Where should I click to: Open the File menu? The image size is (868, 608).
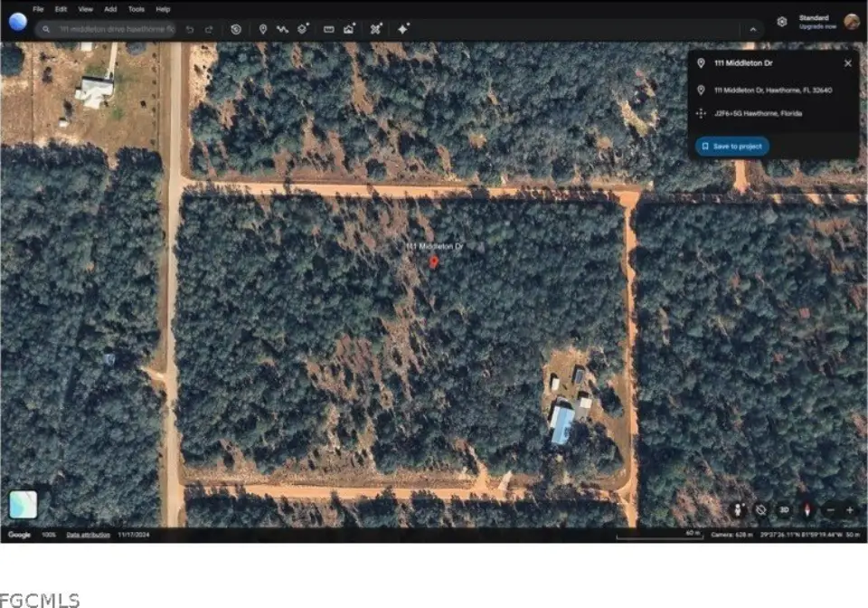tap(38, 9)
